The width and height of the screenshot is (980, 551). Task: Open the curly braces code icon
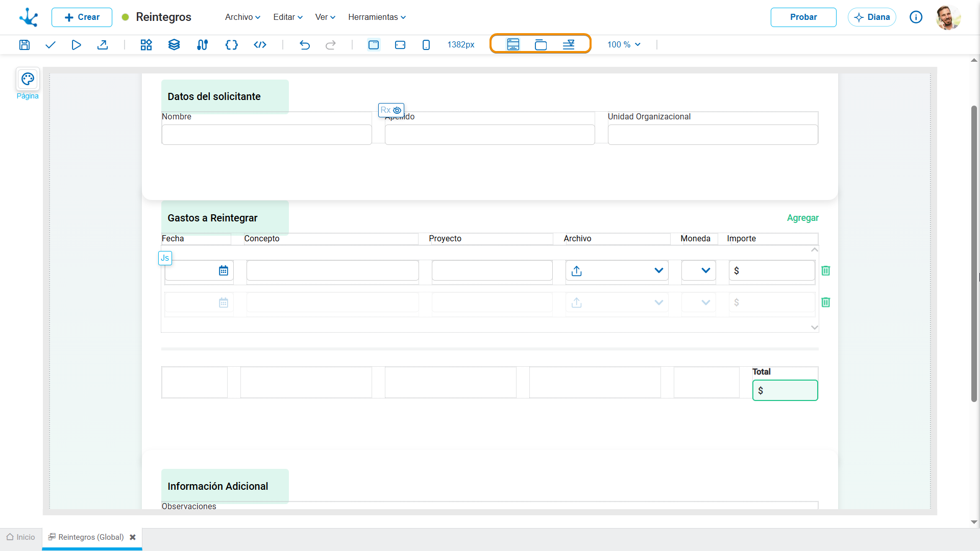(x=231, y=45)
